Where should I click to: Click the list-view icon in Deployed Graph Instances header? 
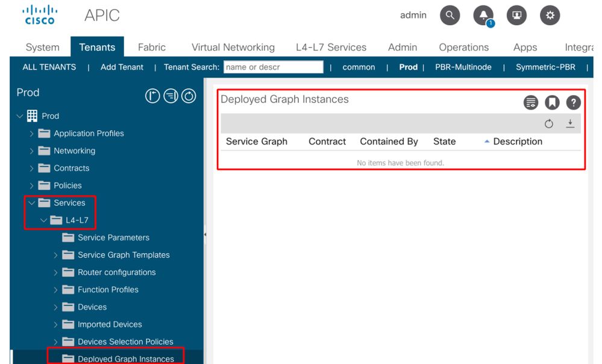(531, 102)
